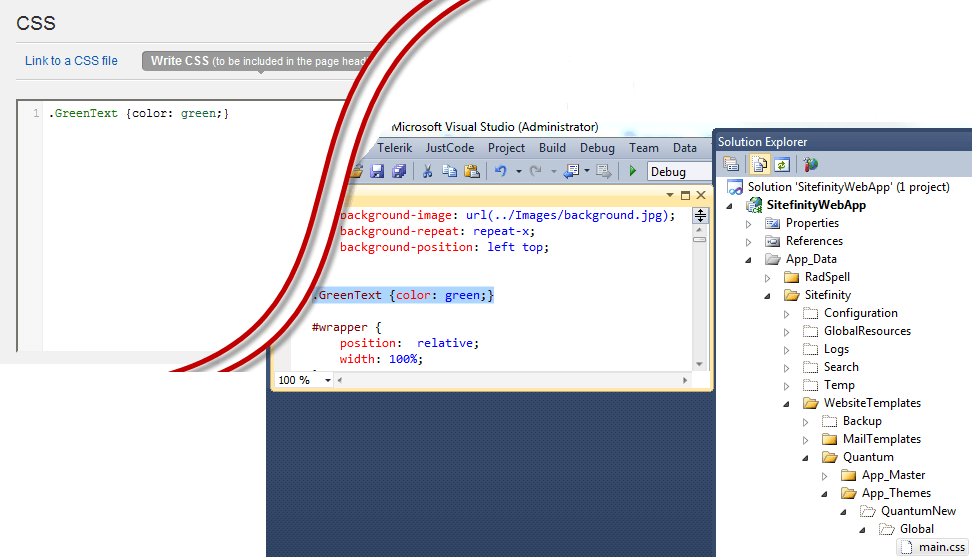Click the Paste clipboard icon

point(472,171)
